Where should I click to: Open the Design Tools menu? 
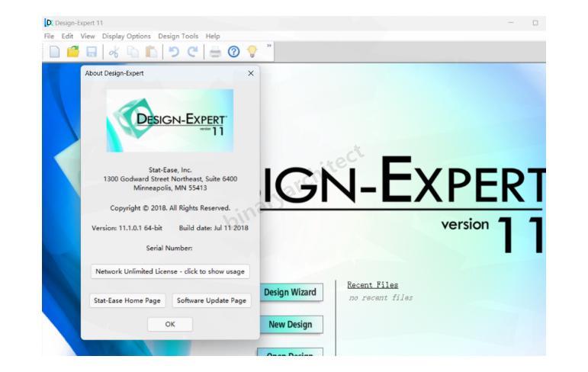click(x=178, y=36)
